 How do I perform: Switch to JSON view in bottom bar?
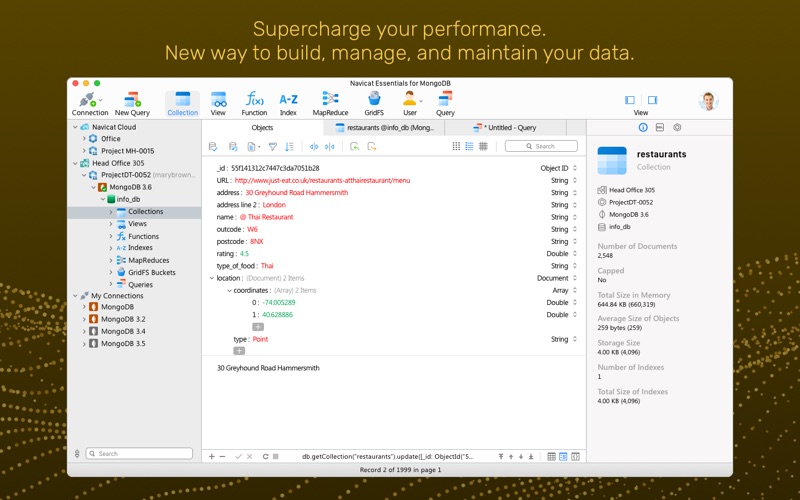(x=576, y=457)
